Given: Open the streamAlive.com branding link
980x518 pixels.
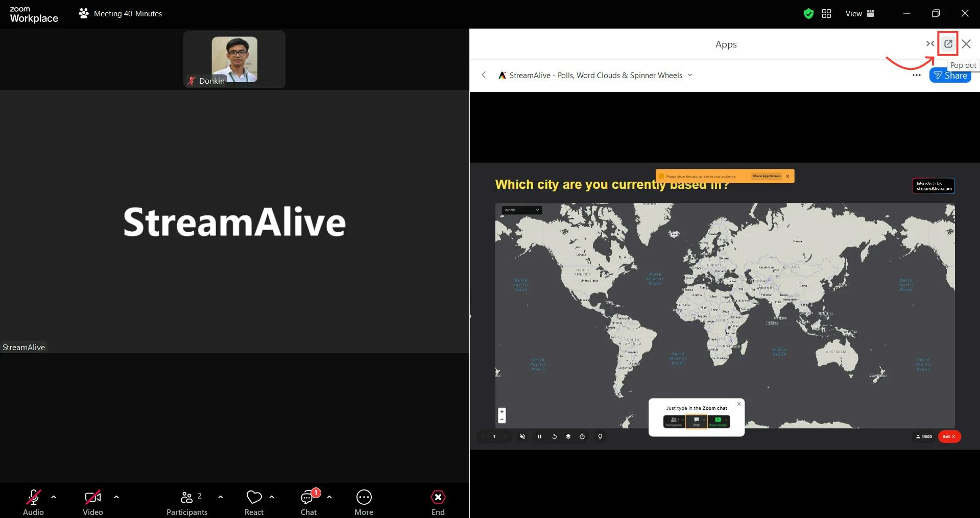Looking at the screenshot, I should [x=934, y=186].
